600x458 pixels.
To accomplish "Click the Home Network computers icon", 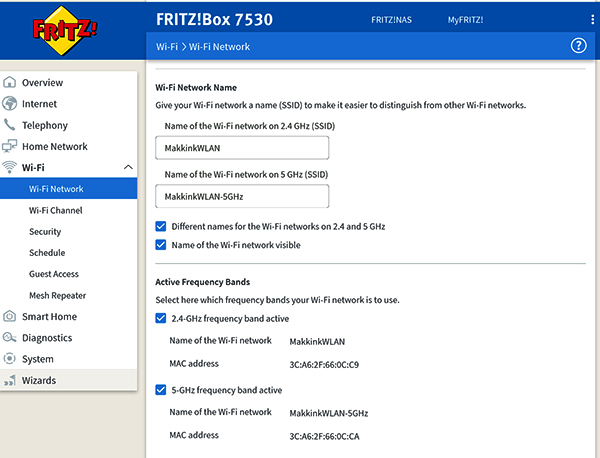I will point(10,146).
